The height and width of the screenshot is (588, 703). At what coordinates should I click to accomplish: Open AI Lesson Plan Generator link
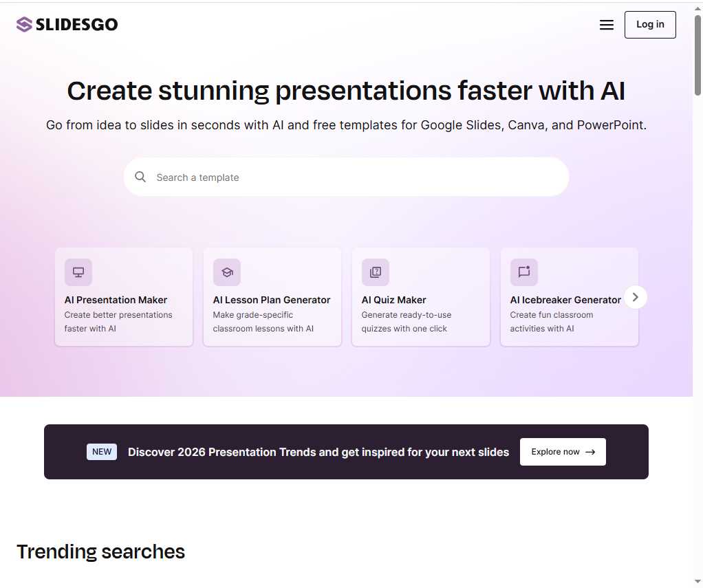(x=272, y=300)
